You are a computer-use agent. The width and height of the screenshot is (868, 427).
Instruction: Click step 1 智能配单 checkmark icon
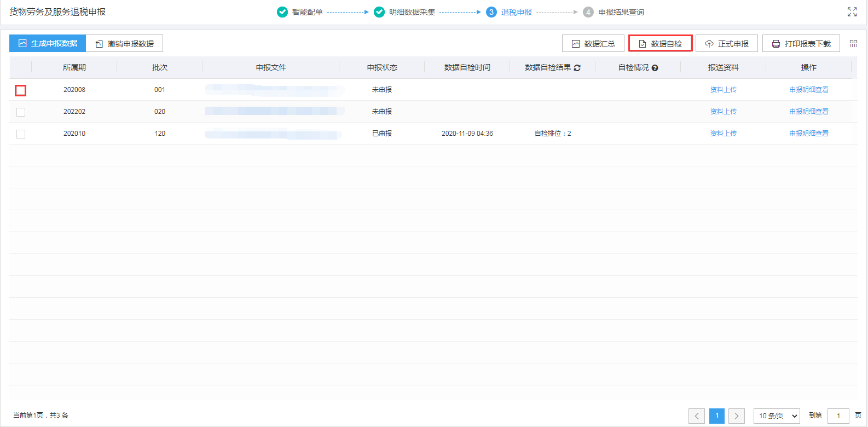[282, 12]
